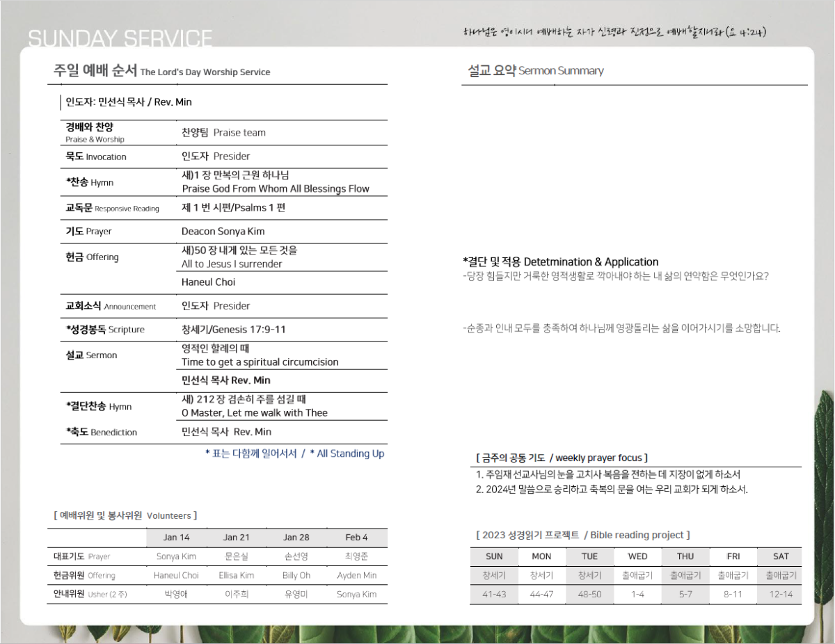The image size is (835, 644).
Task: Click the '12-14' reading cell
Action: [781, 595]
